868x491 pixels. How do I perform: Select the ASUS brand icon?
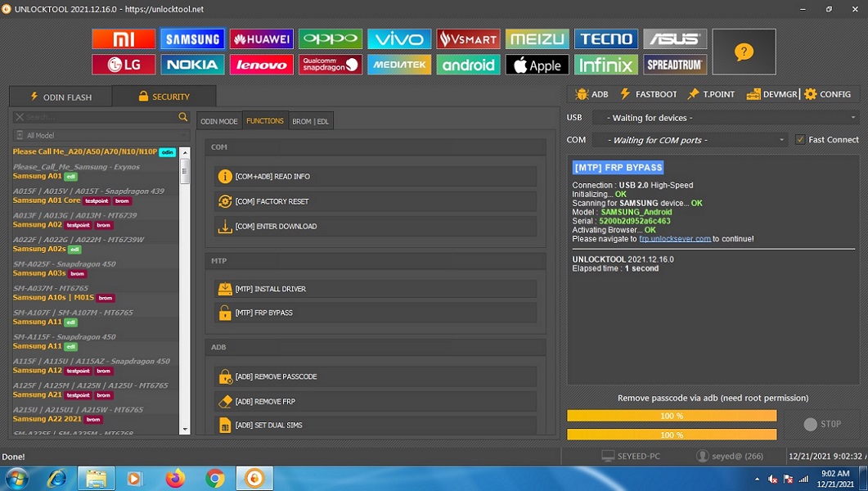pyautogui.click(x=675, y=38)
